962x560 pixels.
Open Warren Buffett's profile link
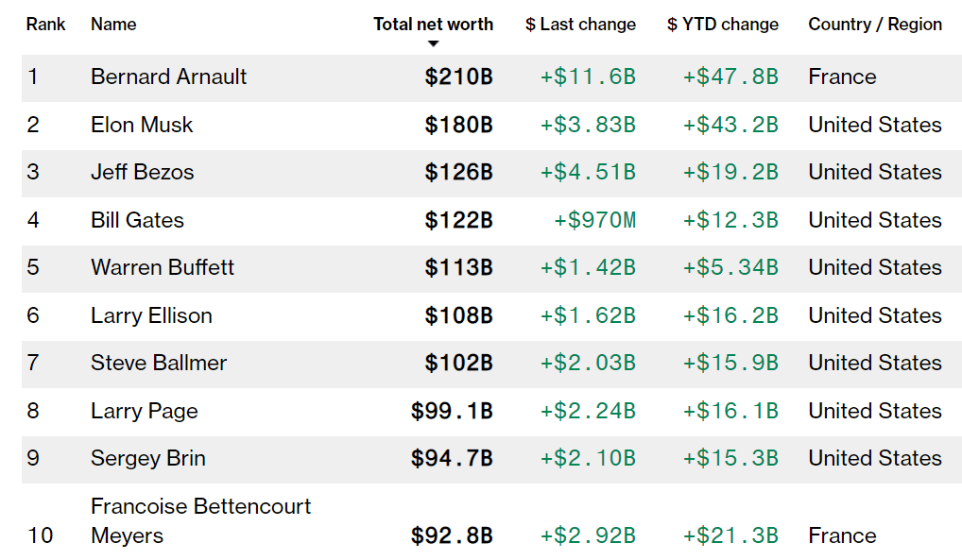(x=163, y=267)
